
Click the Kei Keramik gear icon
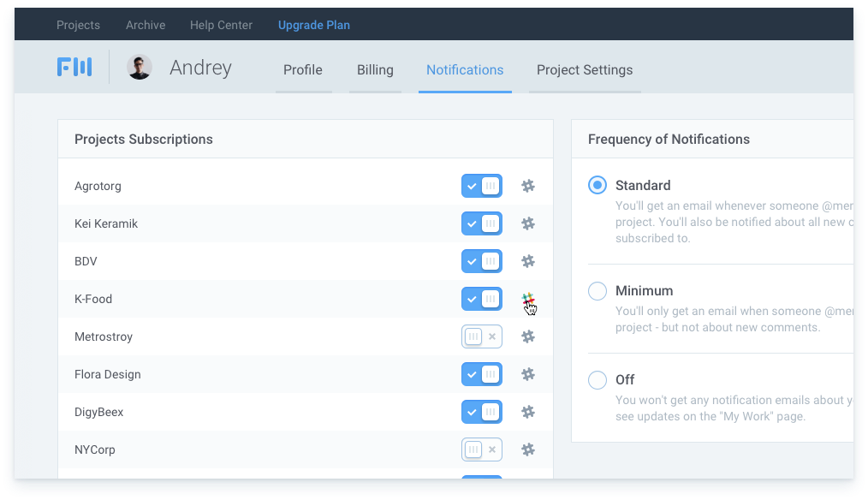[528, 223]
